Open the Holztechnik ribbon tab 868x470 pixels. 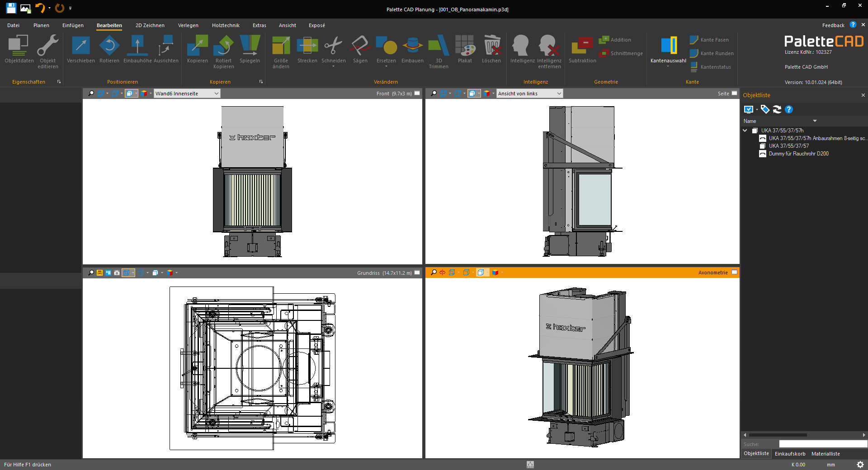click(x=226, y=25)
